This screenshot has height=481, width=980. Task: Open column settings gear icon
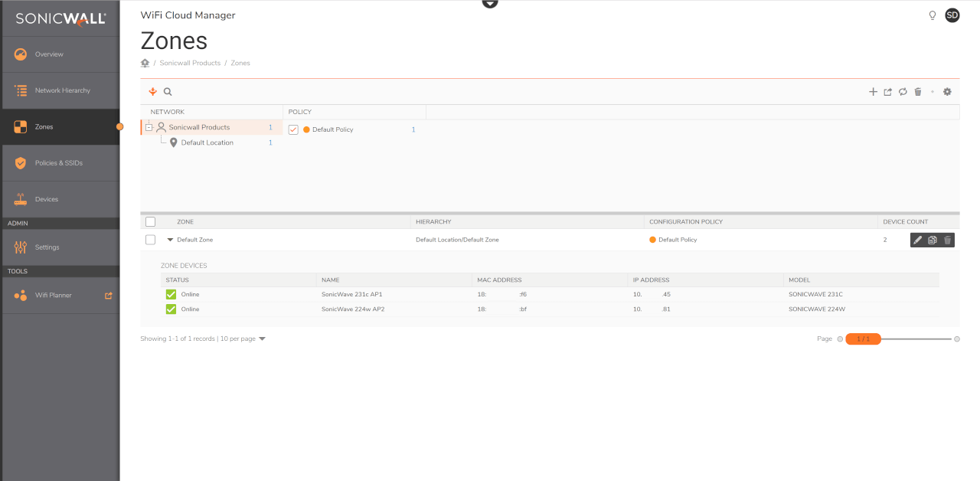(947, 92)
